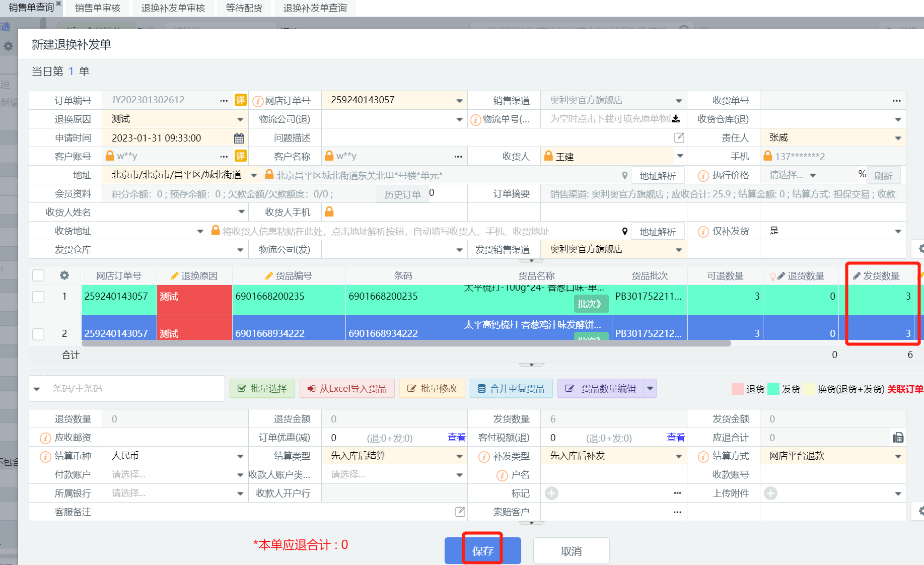The height and width of the screenshot is (565, 924).
Task: Open the 销售渠道 dropdown
Action: (x=679, y=101)
